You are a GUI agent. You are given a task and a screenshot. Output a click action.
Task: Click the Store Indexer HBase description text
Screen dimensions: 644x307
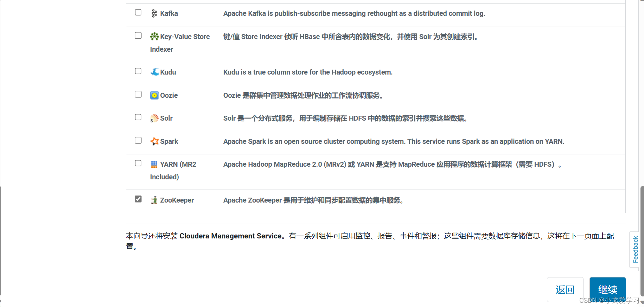tap(351, 37)
